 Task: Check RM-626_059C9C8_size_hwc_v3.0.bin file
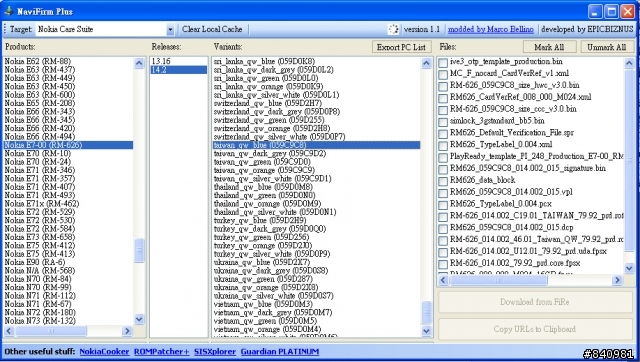pyautogui.click(x=443, y=87)
